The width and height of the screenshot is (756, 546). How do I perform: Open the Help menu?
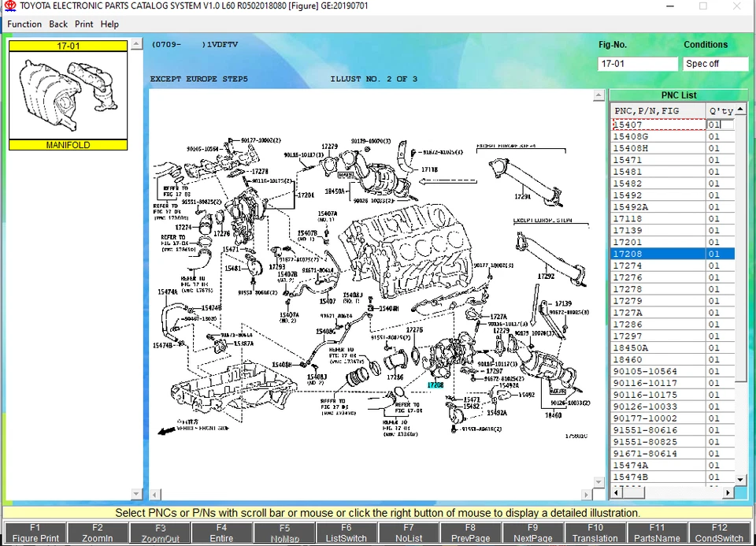click(x=110, y=24)
